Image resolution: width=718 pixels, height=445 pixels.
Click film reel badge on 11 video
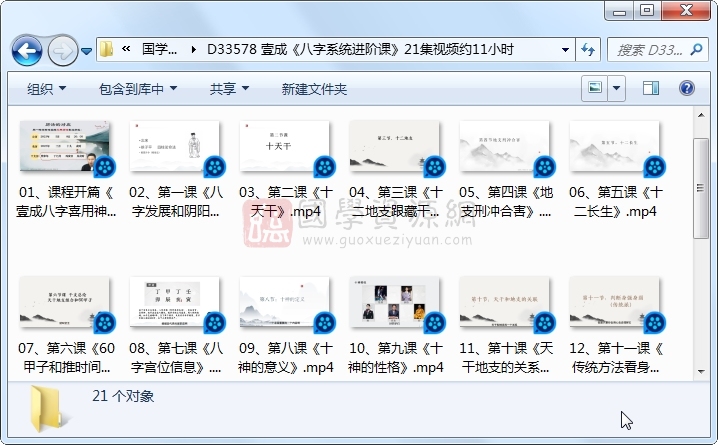tap(544, 323)
